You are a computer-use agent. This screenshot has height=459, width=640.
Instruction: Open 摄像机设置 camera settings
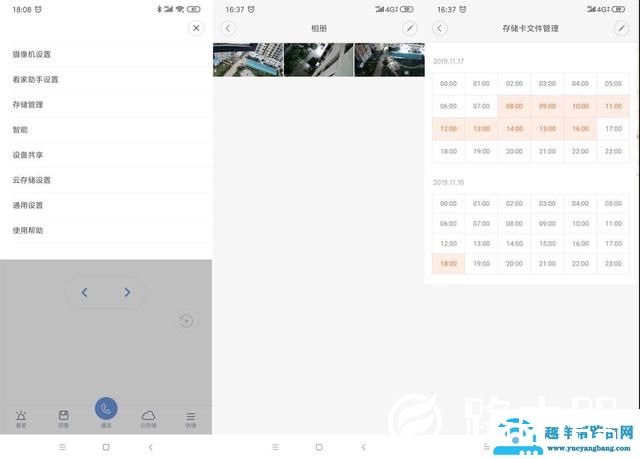[x=32, y=54]
